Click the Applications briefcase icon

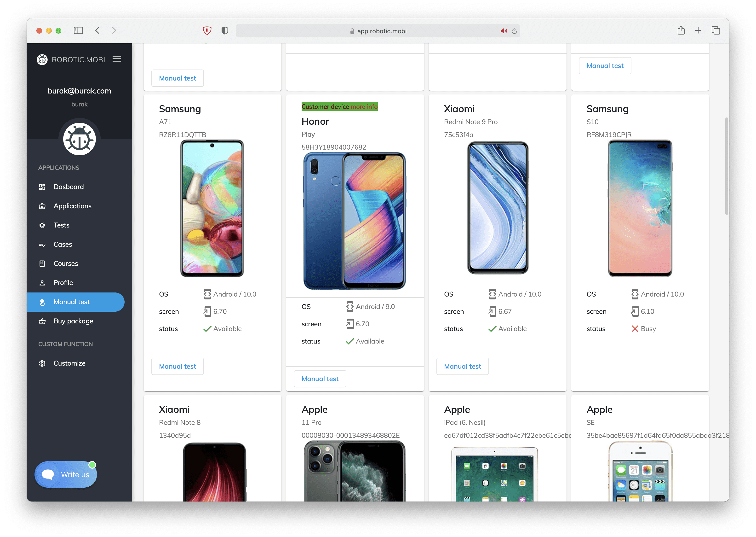click(x=42, y=206)
